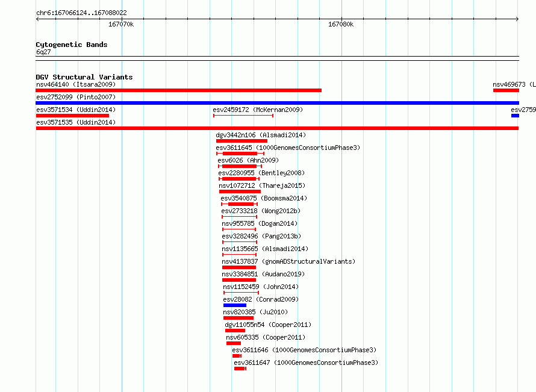Open the esv3611647 (1000GenomesConsortiumPhase3) label

[306, 362]
